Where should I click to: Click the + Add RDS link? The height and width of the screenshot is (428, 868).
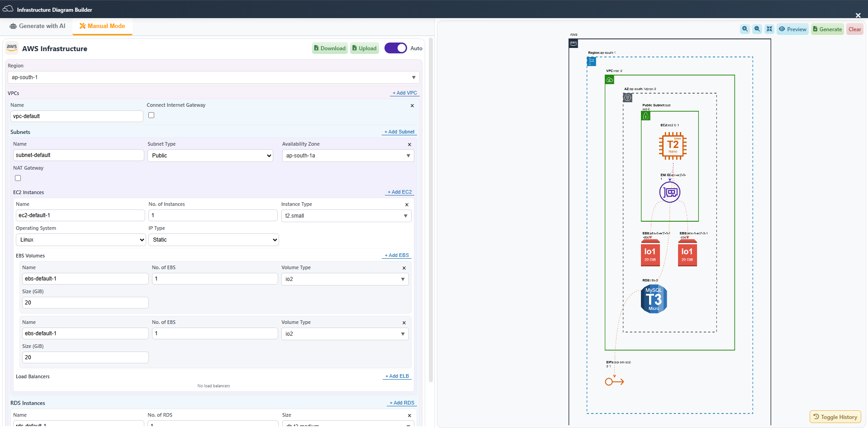[402, 403]
